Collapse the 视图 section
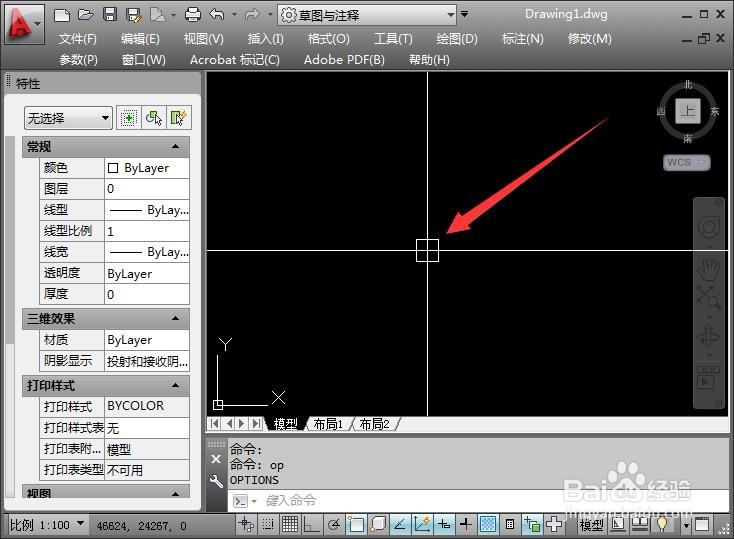This screenshot has height=539, width=734. click(x=176, y=494)
